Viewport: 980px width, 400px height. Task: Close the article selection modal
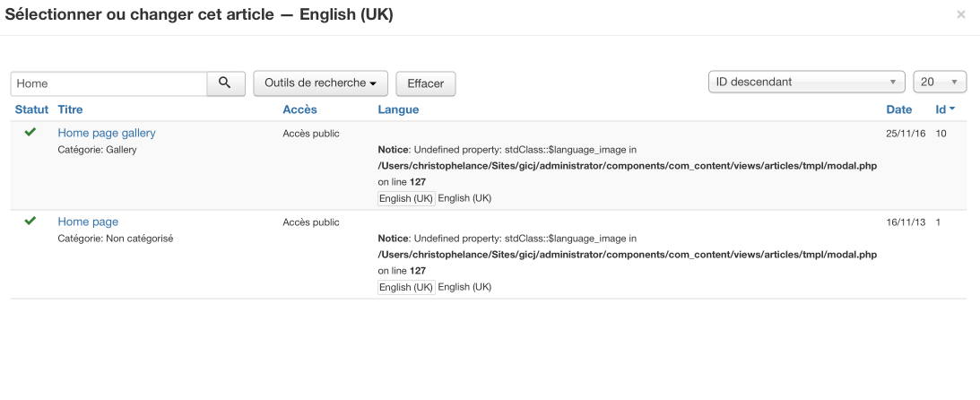click(x=961, y=14)
